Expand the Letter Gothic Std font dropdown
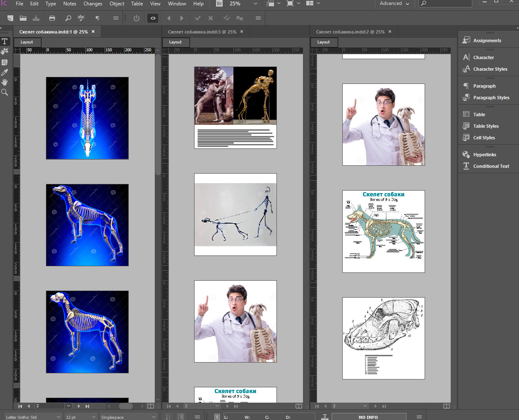 point(58,417)
